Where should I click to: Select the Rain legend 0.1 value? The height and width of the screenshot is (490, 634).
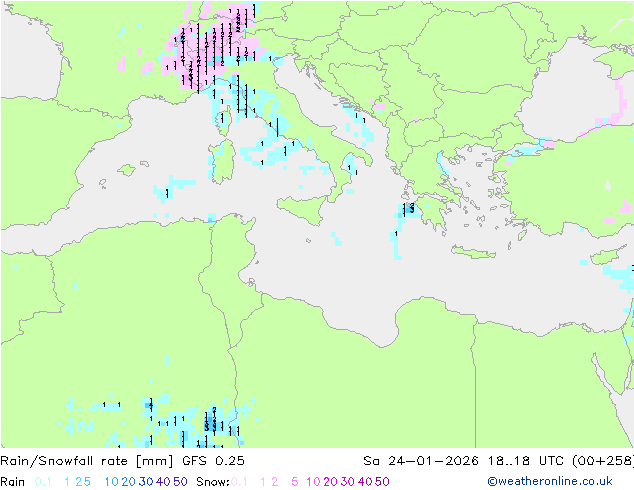[43, 482]
